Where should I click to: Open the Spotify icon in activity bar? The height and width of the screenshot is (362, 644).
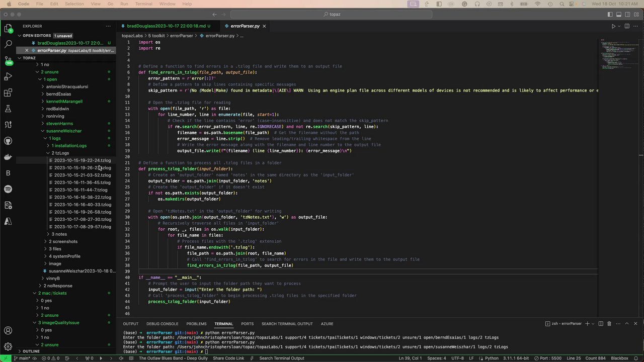tap(8, 189)
